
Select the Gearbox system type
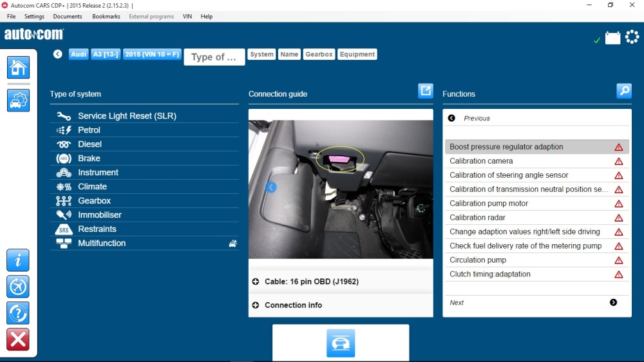[x=144, y=200]
